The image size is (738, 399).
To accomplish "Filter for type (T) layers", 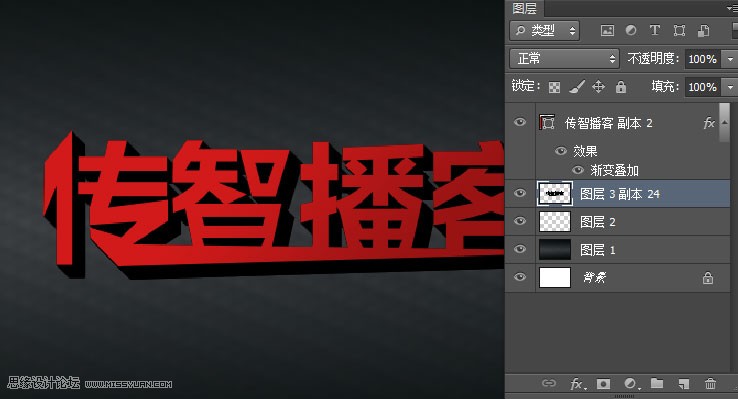I will pos(655,31).
